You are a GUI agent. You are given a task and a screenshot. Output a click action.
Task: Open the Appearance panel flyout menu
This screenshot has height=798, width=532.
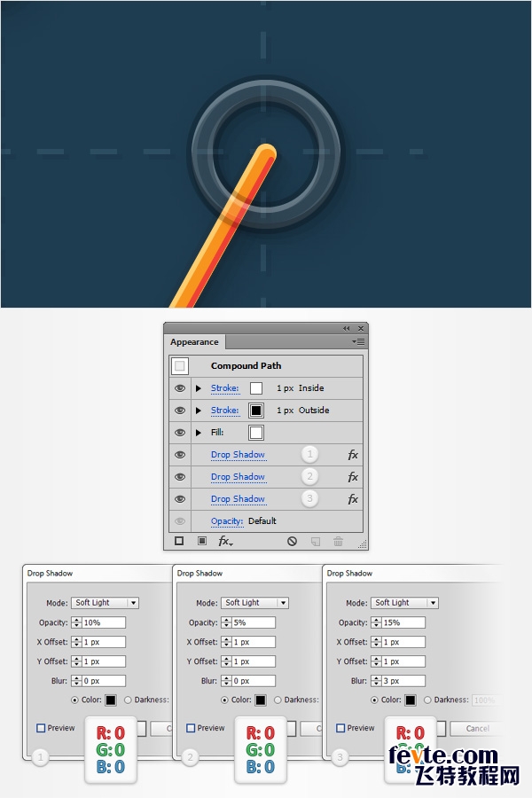358,342
